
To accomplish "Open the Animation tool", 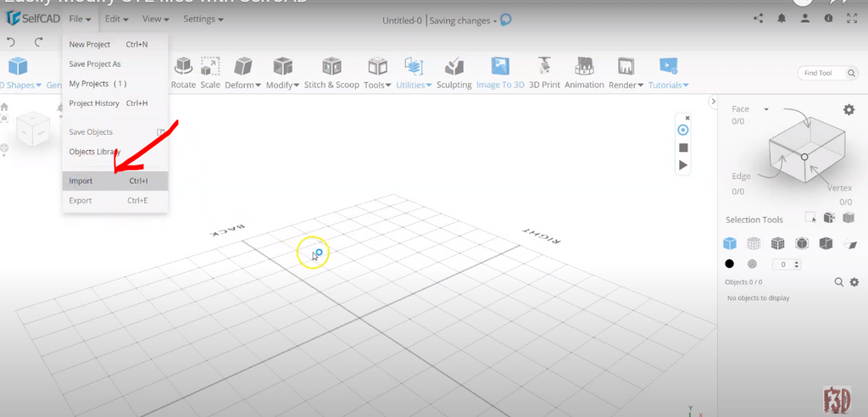I will coord(584,73).
